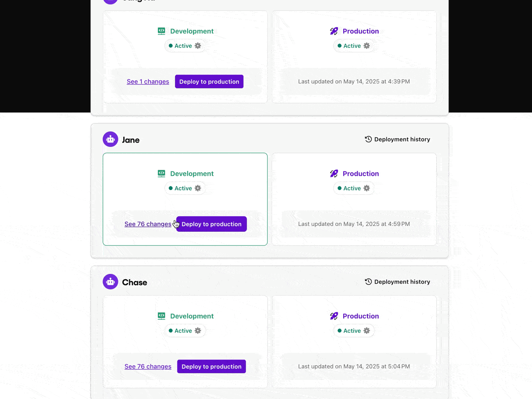Open the gear settings on Chase's Development badge

198,331
